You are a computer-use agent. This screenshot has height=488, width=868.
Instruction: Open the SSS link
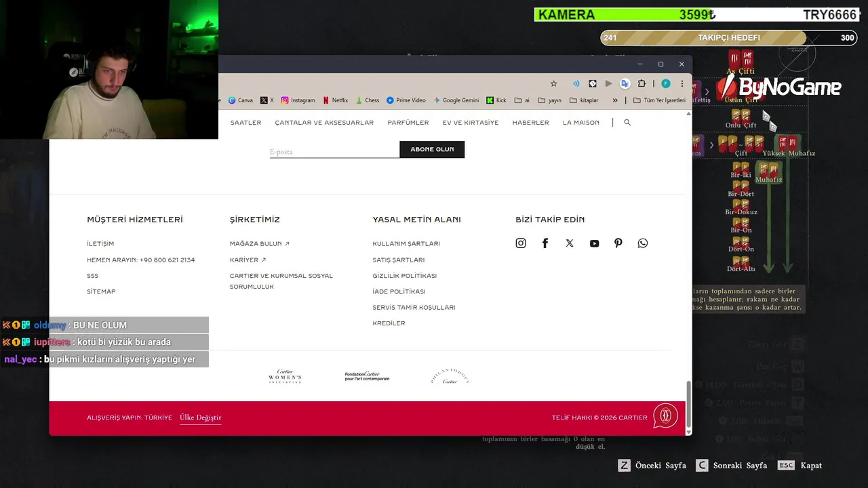pyautogui.click(x=92, y=276)
